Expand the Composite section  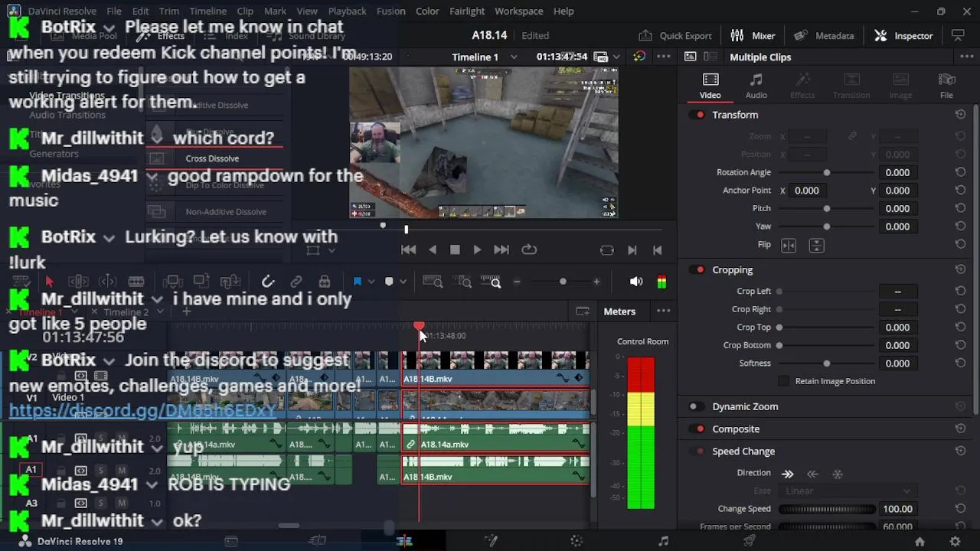736,429
